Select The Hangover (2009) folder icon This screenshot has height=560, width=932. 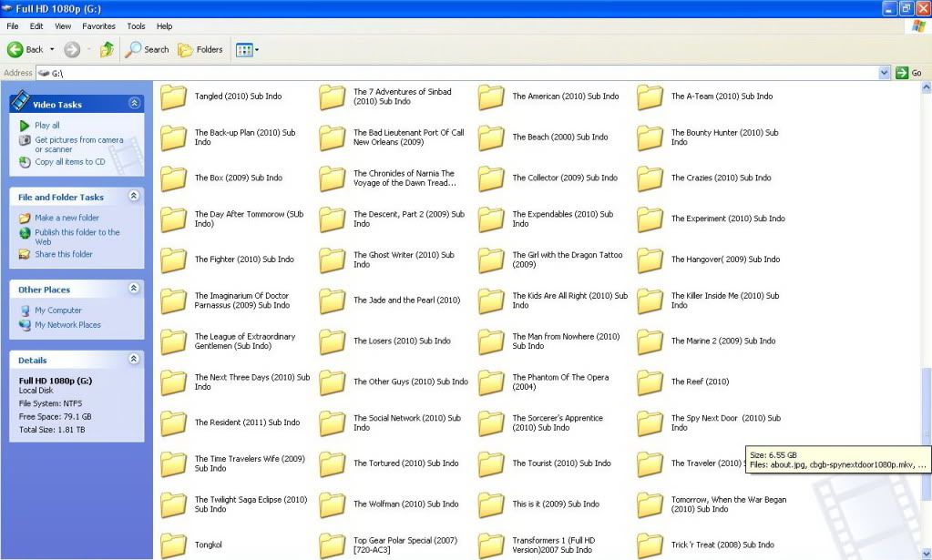coord(650,260)
